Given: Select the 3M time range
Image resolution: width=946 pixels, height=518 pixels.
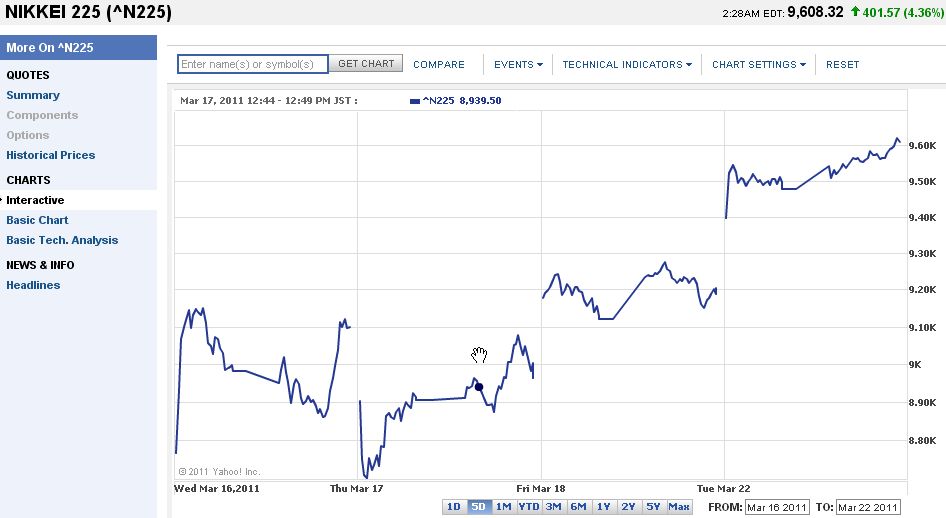Looking at the screenshot, I should (x=554, y=507).
